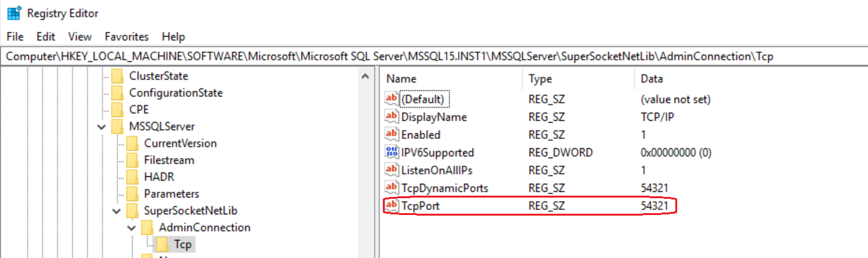This screenshot has width=868, height=258.
Task: Select the ClusterState key
Action: [158, 76]
